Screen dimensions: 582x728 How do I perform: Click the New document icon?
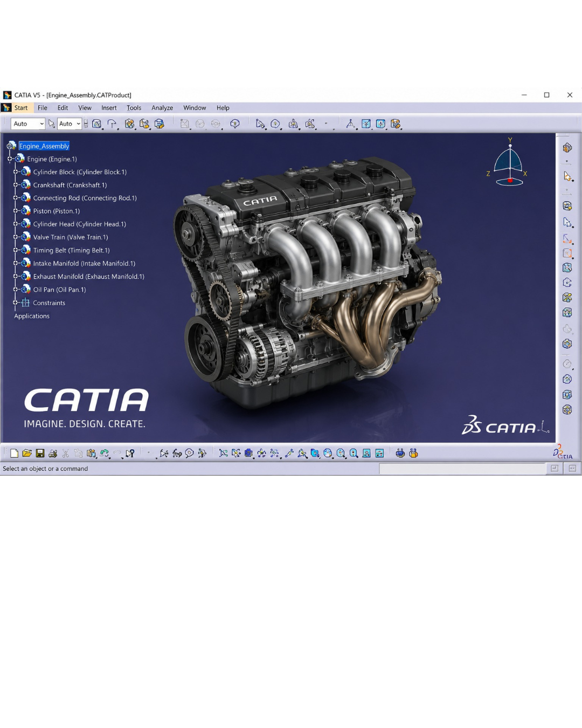14,454
